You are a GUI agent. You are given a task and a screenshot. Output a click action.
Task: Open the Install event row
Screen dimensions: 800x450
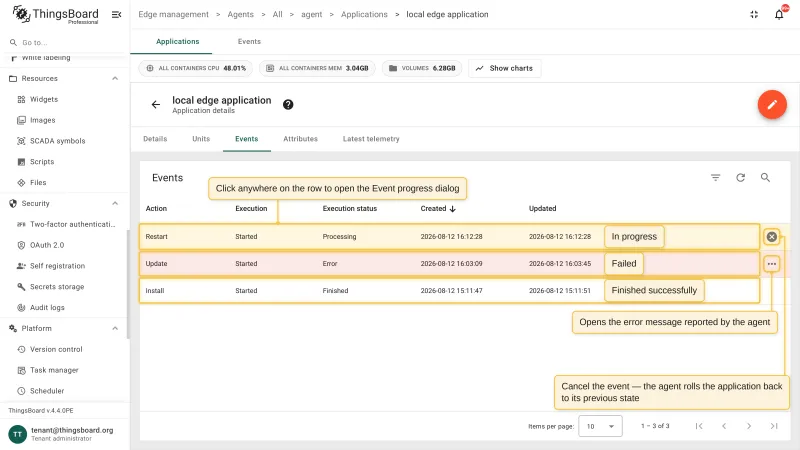[449, 291]
